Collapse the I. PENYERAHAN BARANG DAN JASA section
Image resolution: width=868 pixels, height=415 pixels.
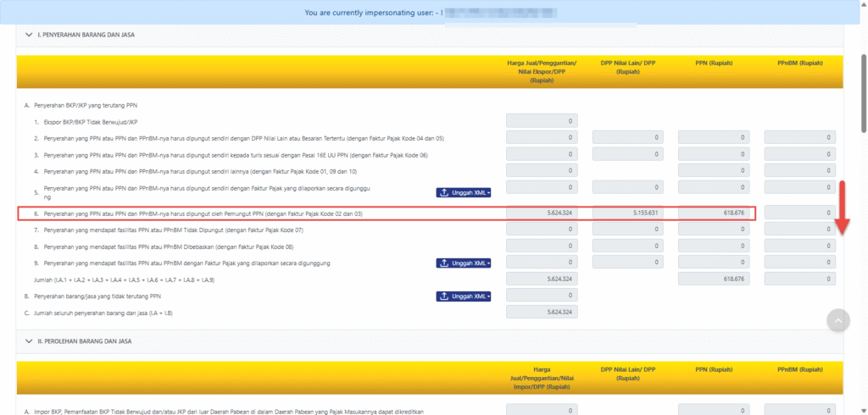point(30,35)
